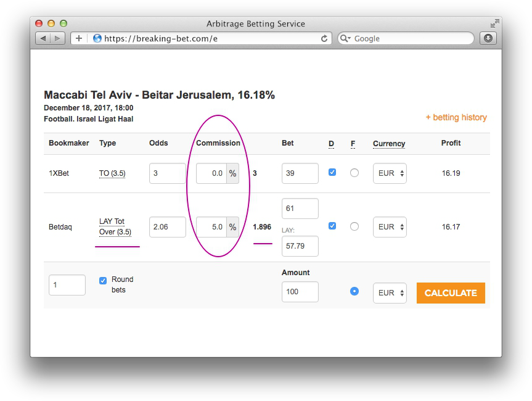The image size is (532, 401).
Task: Click the magnifier icon in Google search
Action: click(345, 38)
